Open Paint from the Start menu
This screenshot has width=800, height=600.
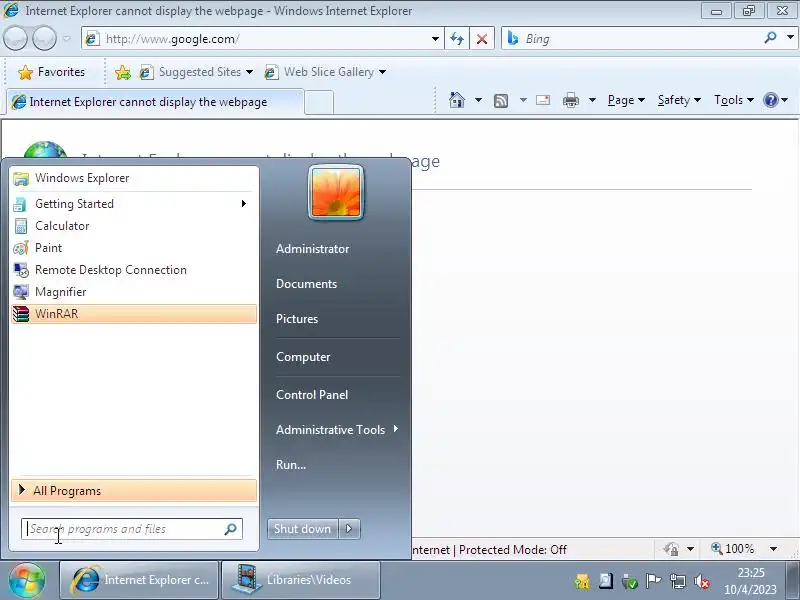click(x=134, y=248)
